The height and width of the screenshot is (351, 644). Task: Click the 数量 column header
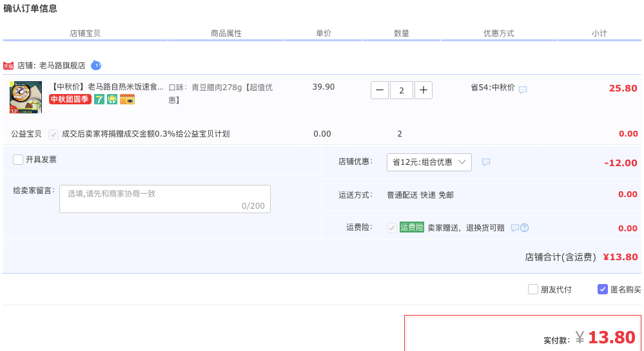(401, 33)
